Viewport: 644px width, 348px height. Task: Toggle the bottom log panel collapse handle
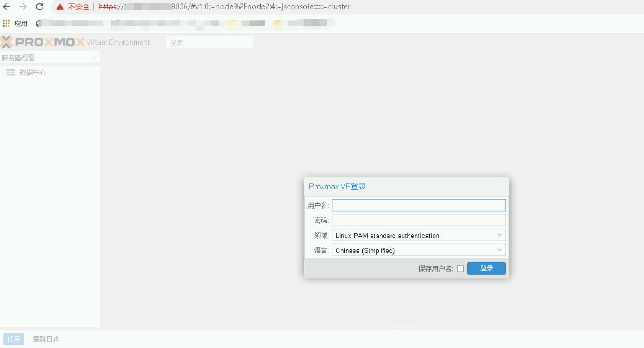click(x=407, y=329)
